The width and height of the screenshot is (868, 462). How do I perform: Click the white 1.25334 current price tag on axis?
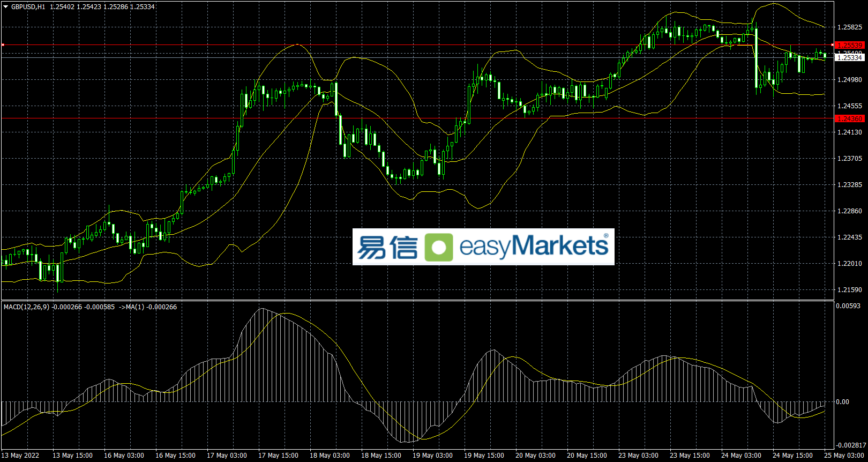850,57
